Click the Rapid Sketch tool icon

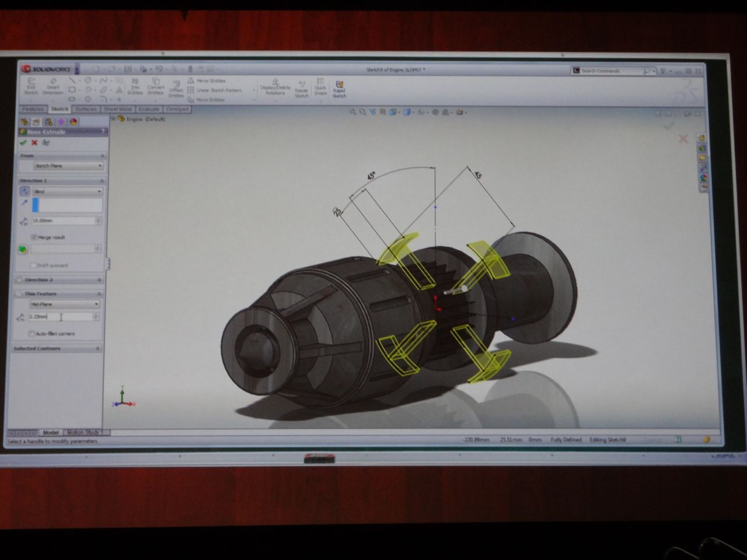(339, 85)
